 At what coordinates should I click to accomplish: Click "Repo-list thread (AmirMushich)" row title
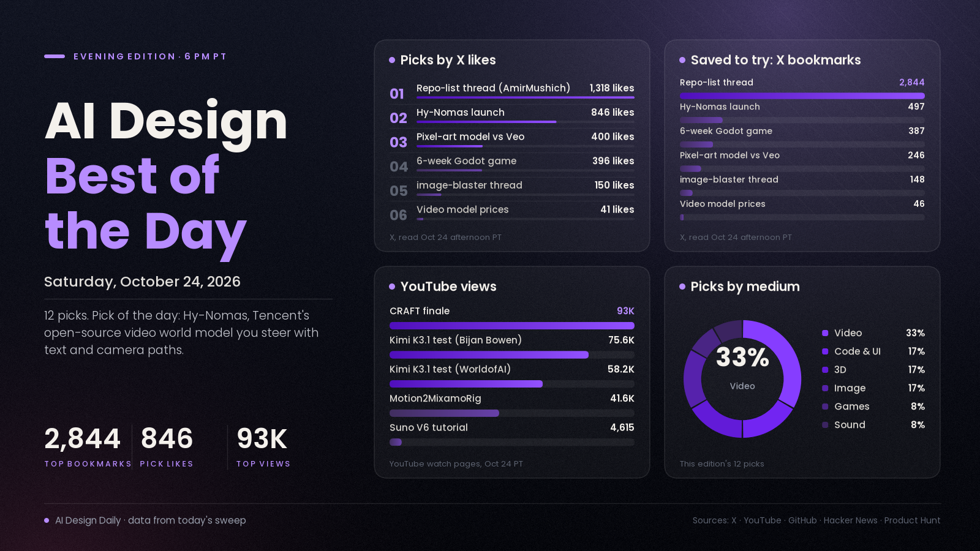[x=493, y=88]
